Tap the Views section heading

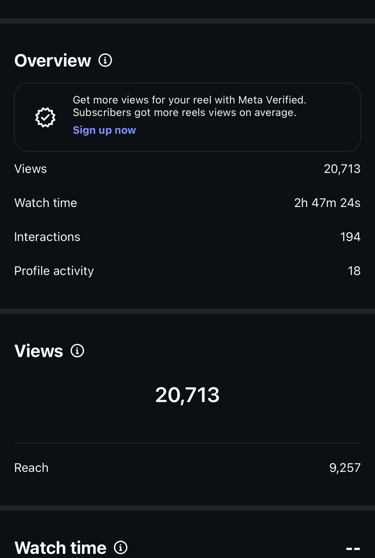pos(39,351)
